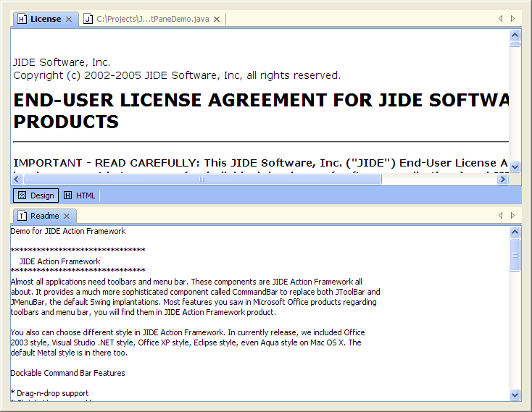Click 'Demo for JIDE Action Framework' line
Viewport: 532px width, 412px height.
click(x=68, y=231)
